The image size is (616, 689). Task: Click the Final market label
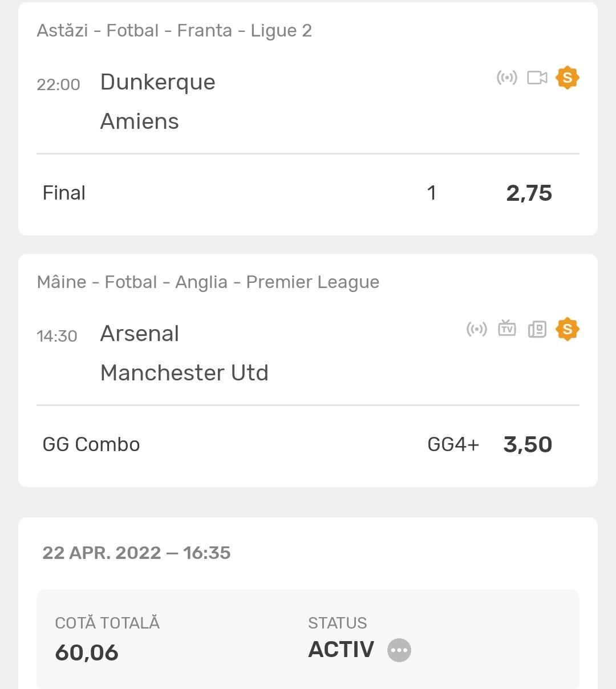64,193
